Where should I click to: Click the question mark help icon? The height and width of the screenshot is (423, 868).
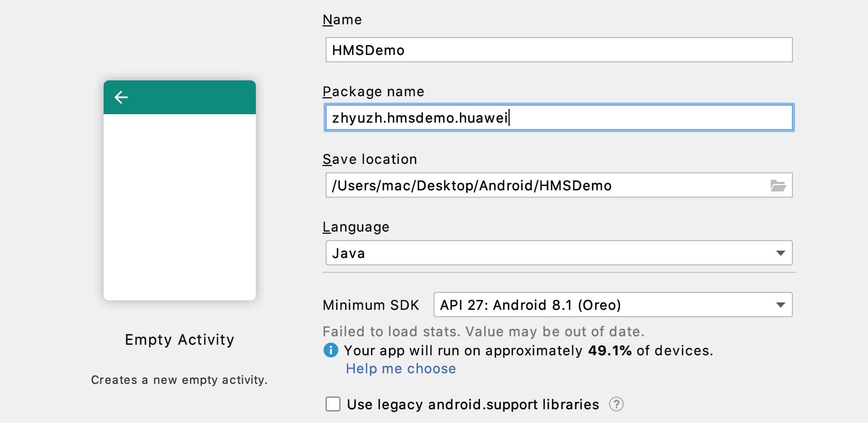pyautogui.click(x=616, y=404)
